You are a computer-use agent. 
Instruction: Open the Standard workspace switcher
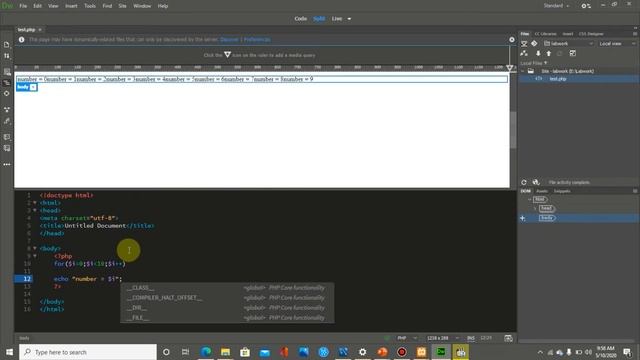tap(556, 6)
